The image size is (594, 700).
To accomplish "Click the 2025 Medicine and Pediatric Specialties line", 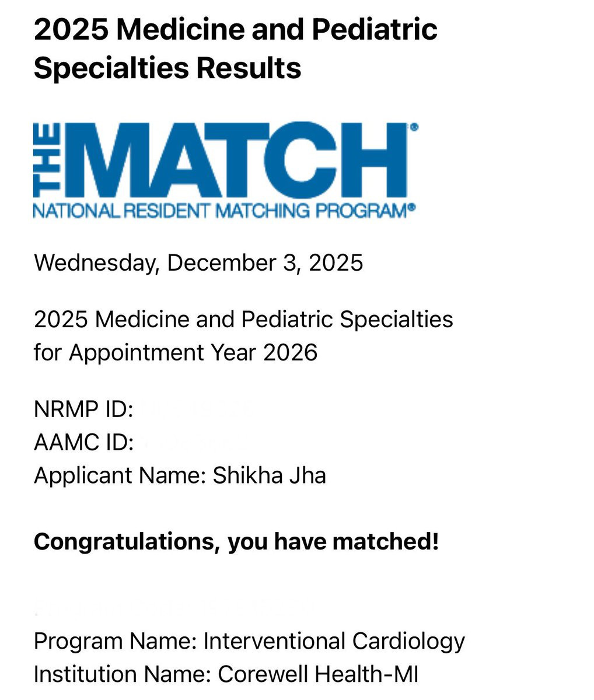I will pyautogui.click(x=243, y=319).
